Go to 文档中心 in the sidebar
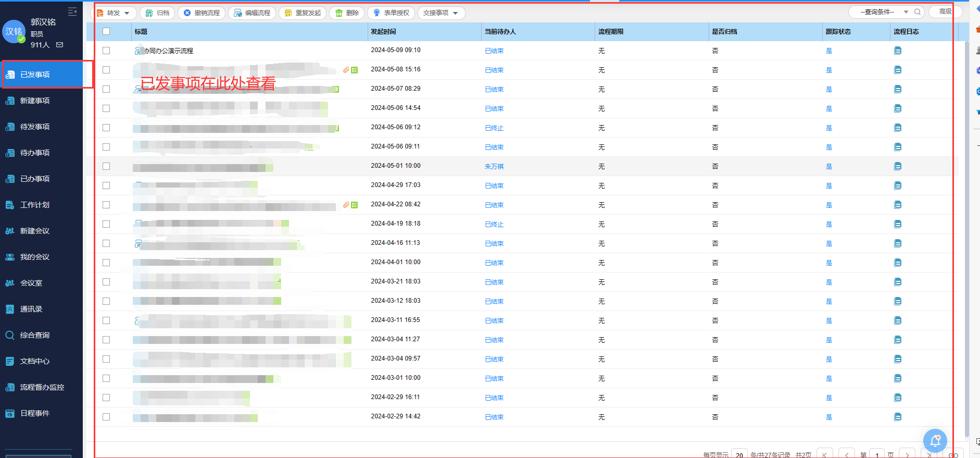Screen dimensions: 980x458 click(x=35, y=361)
